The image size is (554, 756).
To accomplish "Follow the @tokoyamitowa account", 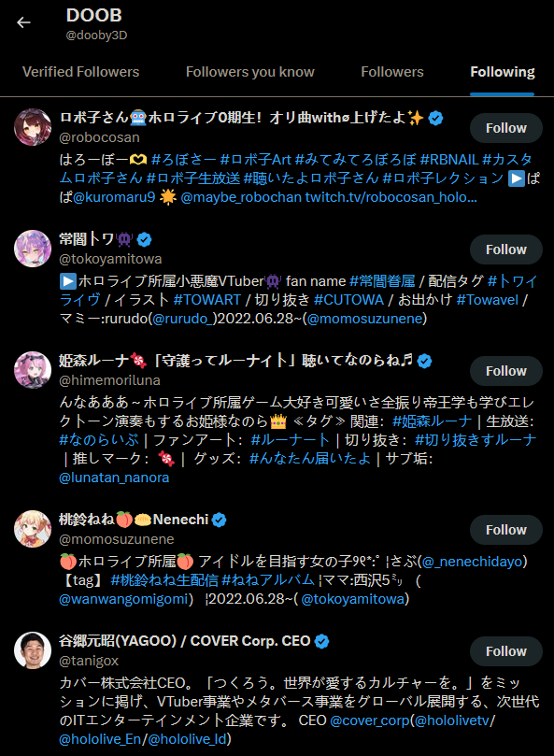I will coord(506,250).
